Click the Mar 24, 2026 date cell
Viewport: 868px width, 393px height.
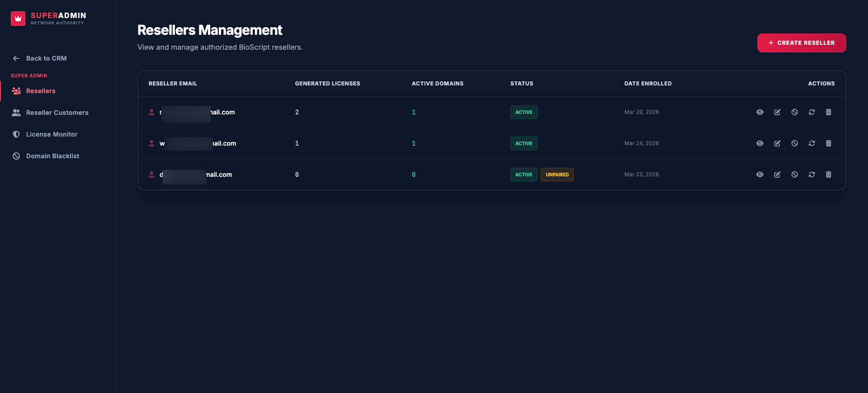pos(642,143)
